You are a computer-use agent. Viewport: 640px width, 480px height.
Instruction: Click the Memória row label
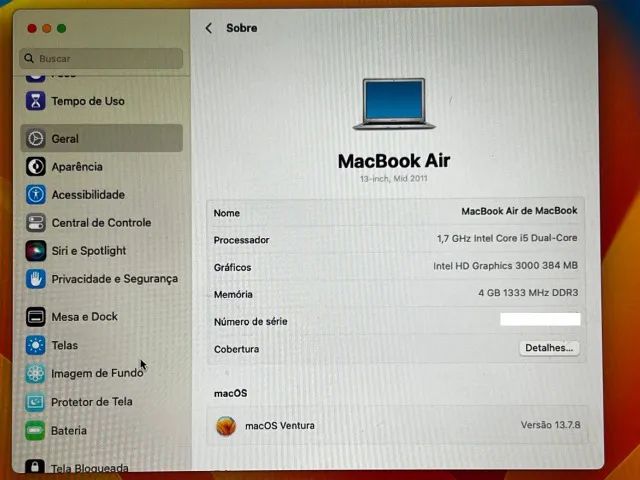coord(233,294)
